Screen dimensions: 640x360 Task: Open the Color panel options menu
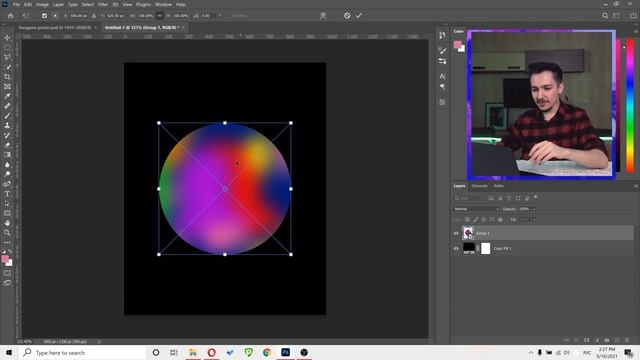click(636, 31)
